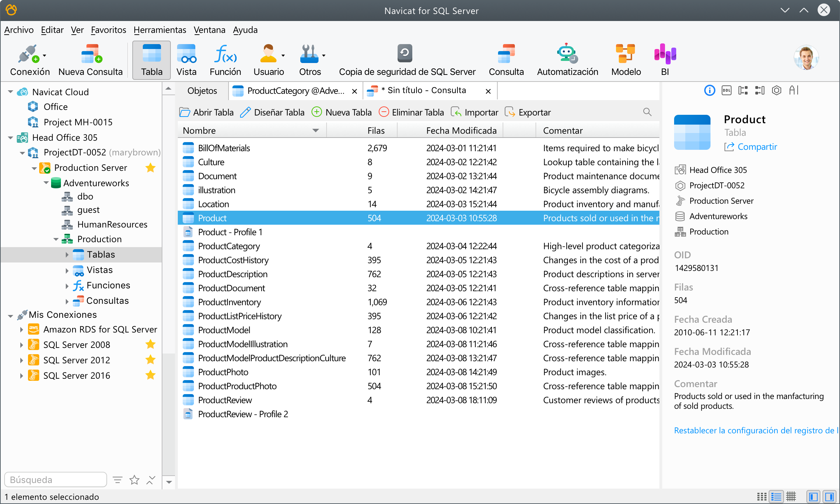
Task: Click Nueva Tabla button
Action: (x=342, y=112)
